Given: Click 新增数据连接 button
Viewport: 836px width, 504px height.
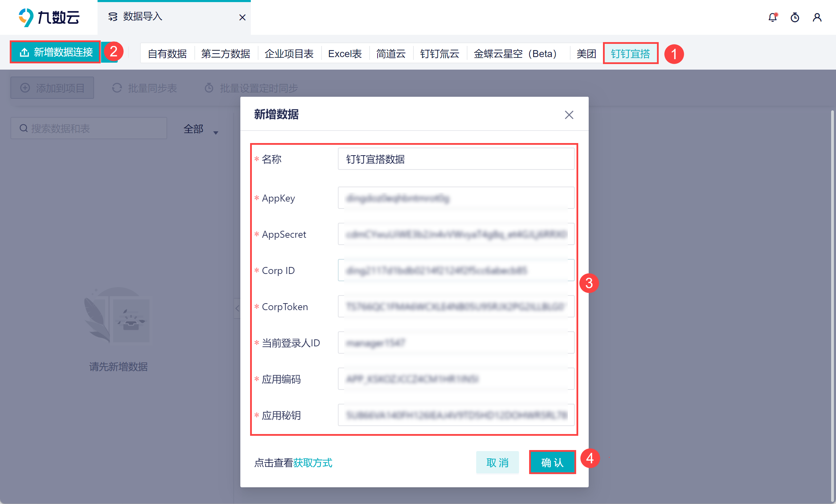Looking at the screenshot, I should [x=56, y=52].
